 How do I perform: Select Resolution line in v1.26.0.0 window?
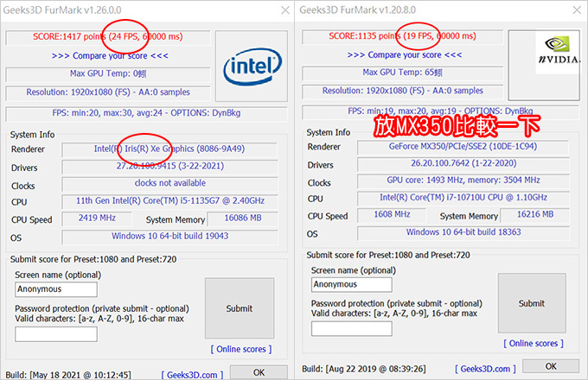108,92
